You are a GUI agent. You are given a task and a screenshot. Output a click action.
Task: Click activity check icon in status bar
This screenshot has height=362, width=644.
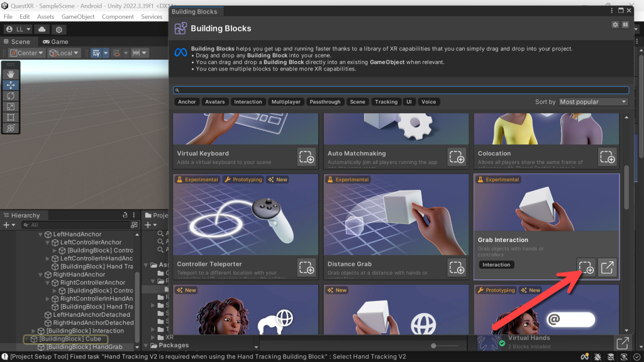[636, 357]
